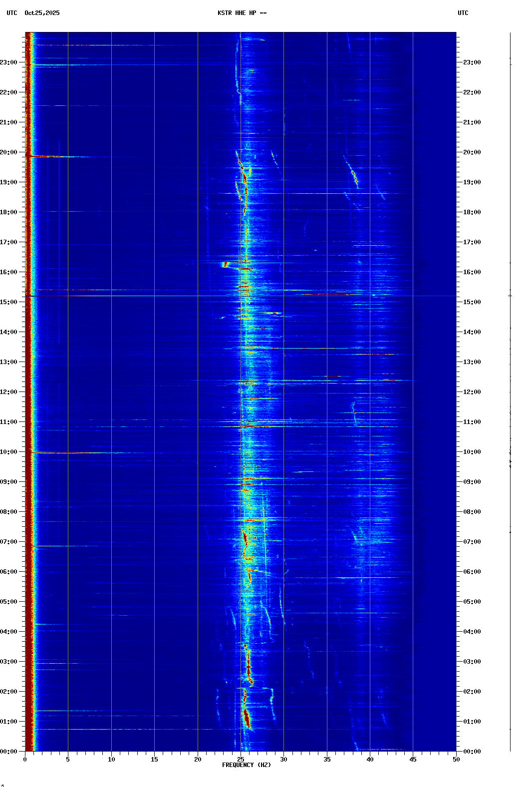This screenshot has width=532, height=791.
Task: Click the 40 tick on the frequency axis
Action: (370, 760)
